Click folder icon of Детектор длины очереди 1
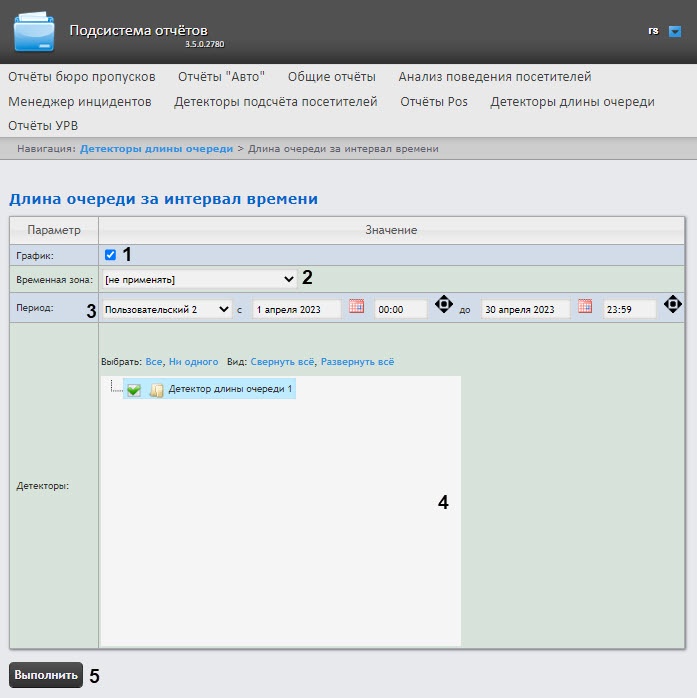 [x=156, y=390]
